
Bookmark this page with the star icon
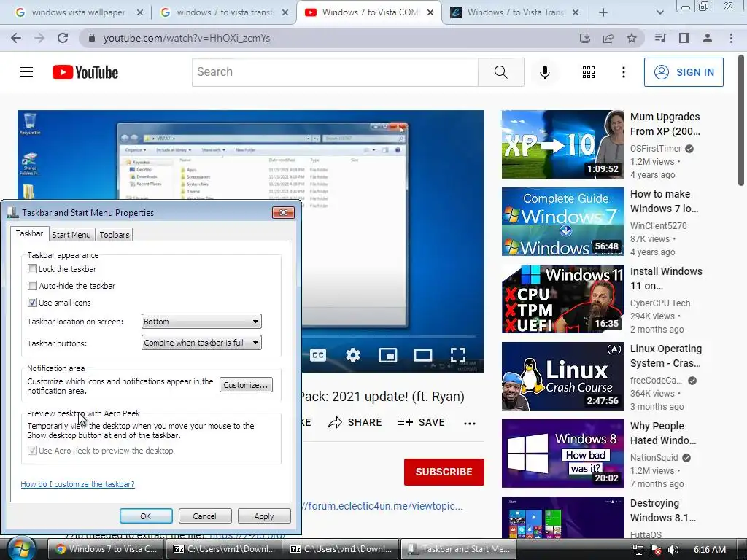632,38
